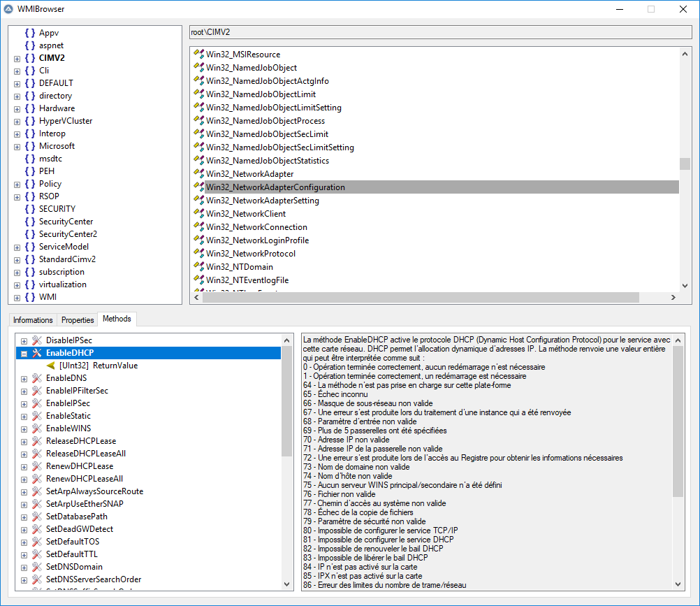Viewport: 700px width, 606px height.
Task: Click the method icon for SetDefaultTTL
Action: (37, 554)
